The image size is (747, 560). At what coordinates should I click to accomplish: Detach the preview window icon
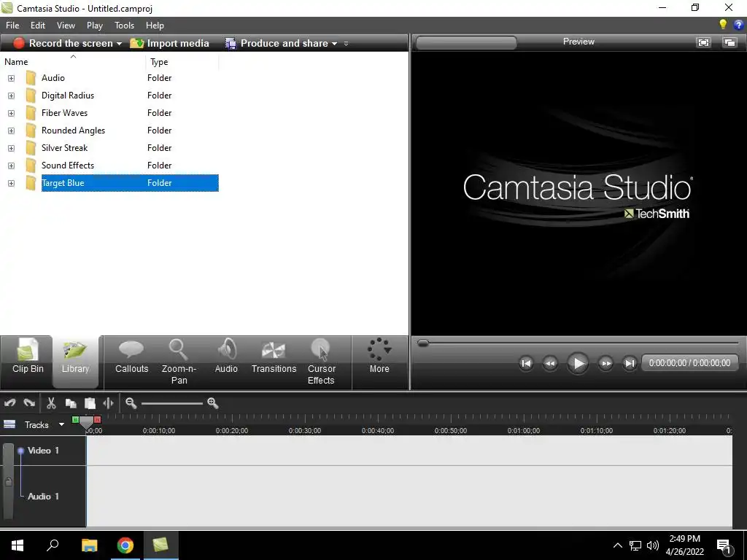tap(729, 42)
